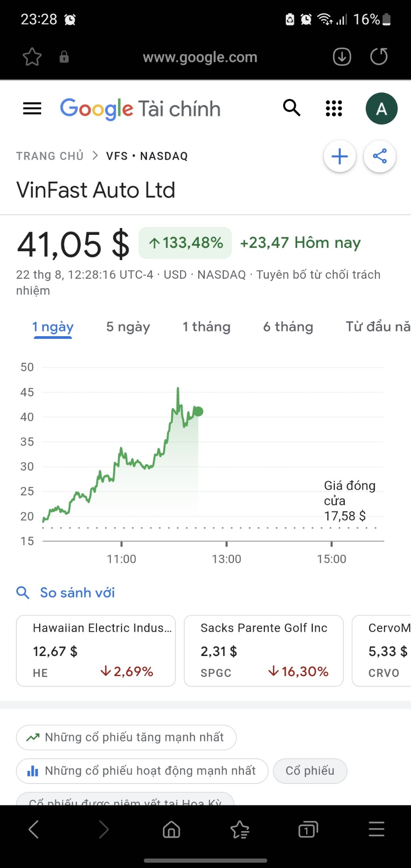The image size is (411, 868).
Task: Open the hamburger navigation menu
Action: pos(32,109)
